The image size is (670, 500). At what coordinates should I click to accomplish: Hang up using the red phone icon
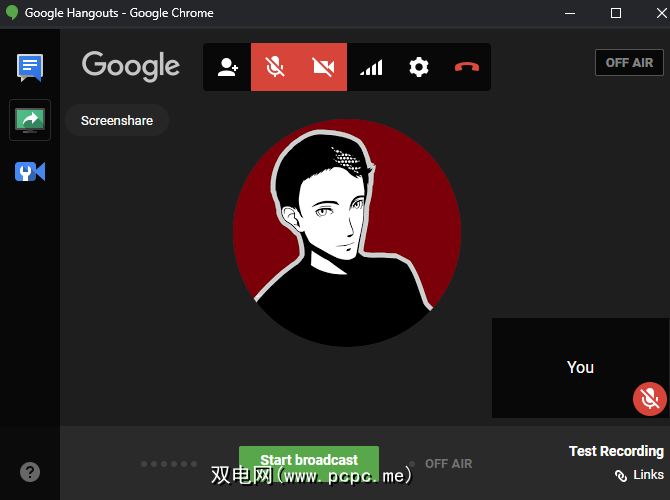[x=467, y=67]
